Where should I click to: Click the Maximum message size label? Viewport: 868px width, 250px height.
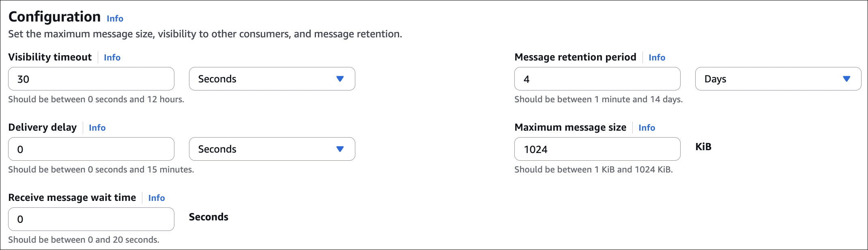pos(570,127)
